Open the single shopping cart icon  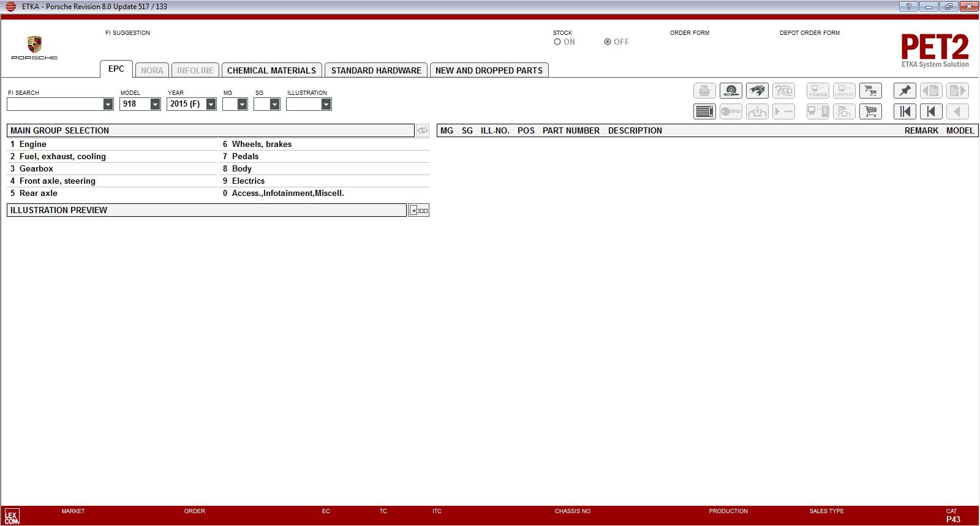click(x=870, y=111)
